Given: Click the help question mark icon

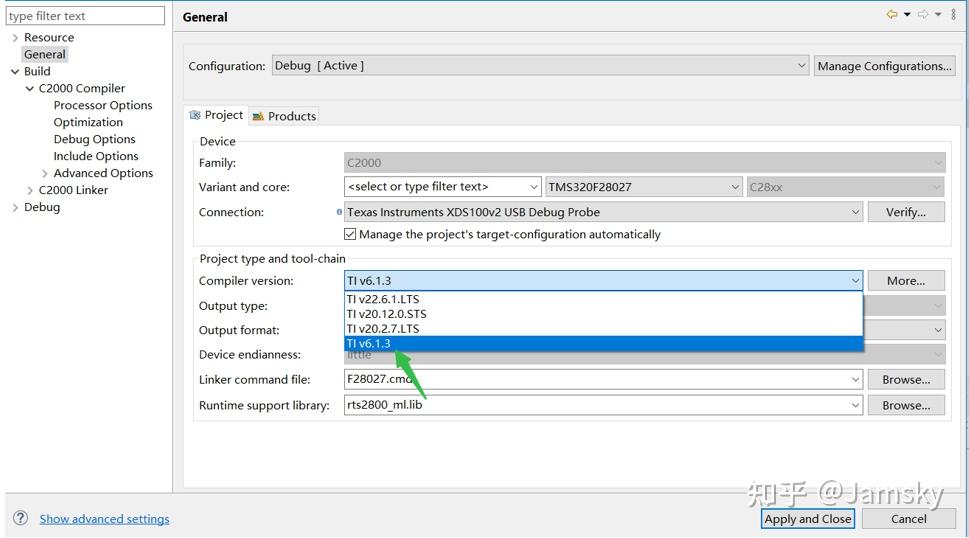Looking at the screenshot, I should 20,518.
